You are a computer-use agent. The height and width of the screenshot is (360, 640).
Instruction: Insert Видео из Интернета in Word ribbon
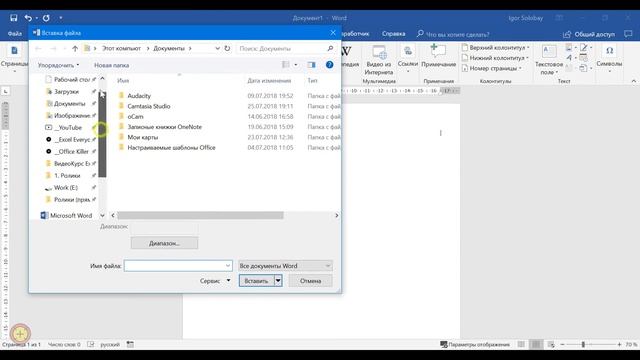(379, 60)
